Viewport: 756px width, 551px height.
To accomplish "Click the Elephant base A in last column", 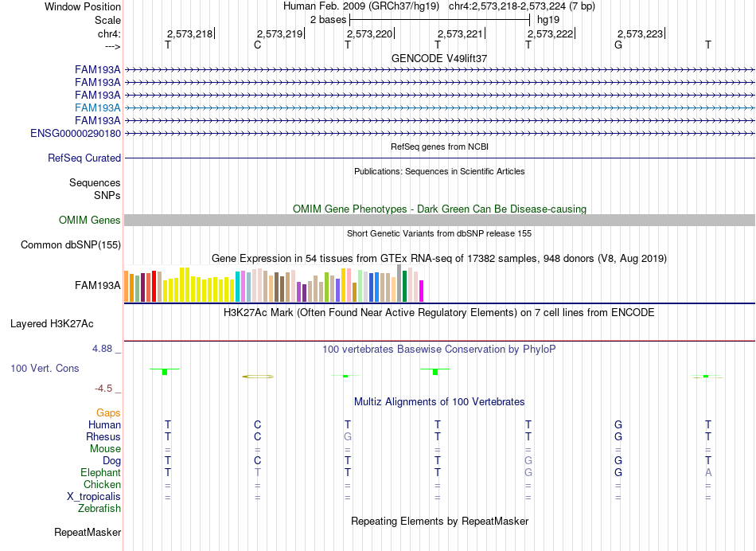I will pos(708,472).
